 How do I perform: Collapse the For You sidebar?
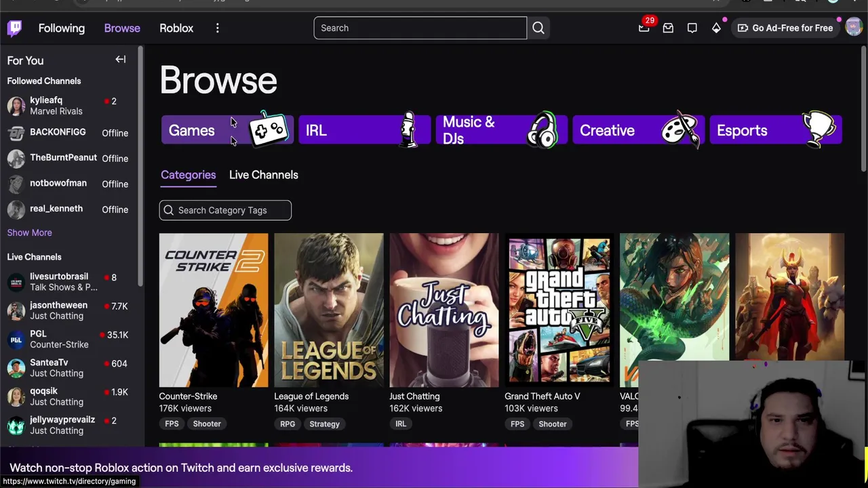coord(121,60)
